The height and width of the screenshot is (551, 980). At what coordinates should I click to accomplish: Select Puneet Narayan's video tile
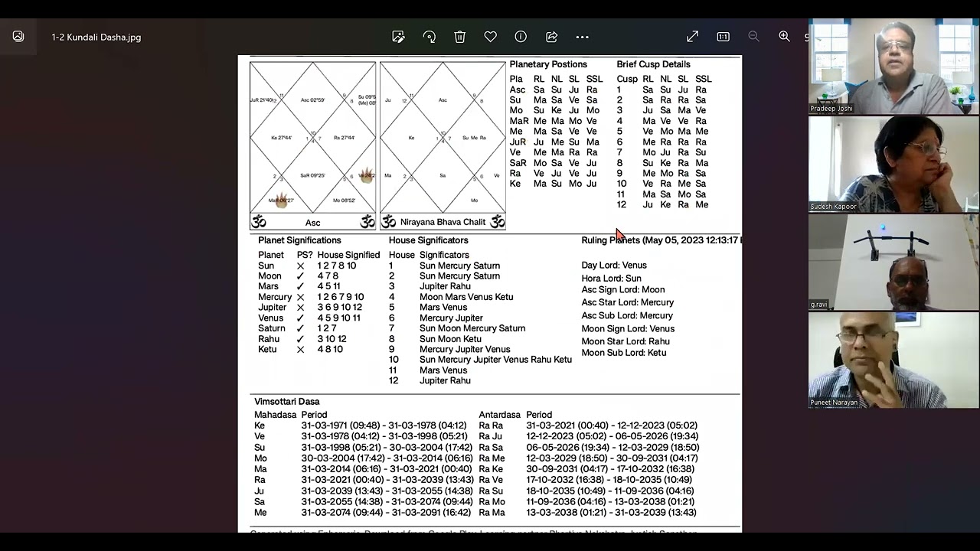pyautogui.click(x=893, y=360)
